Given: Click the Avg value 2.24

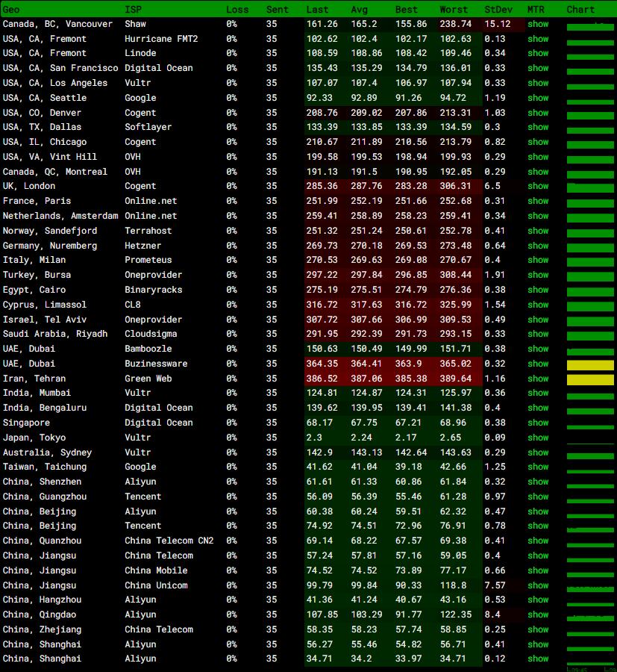Looking at the screenshot, I should (x=361, y=438).
